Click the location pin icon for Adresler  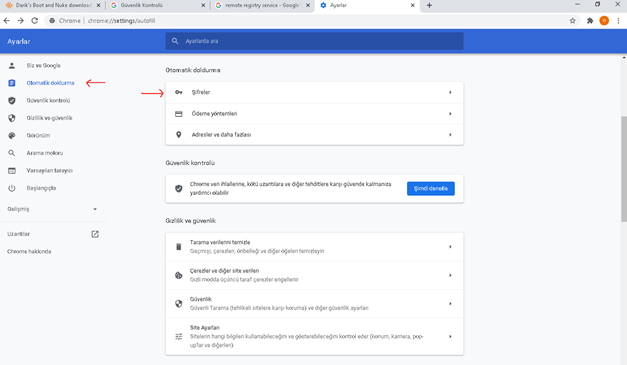pos(179,135)
